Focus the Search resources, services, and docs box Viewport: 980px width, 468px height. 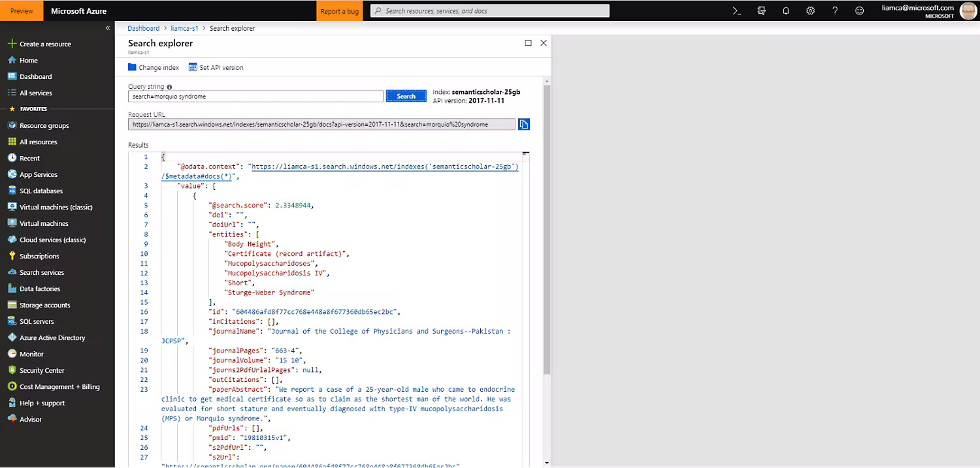490,11
